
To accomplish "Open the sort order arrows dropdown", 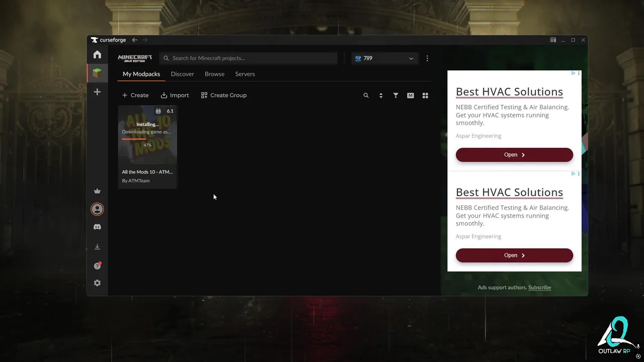I will (381, 96).
